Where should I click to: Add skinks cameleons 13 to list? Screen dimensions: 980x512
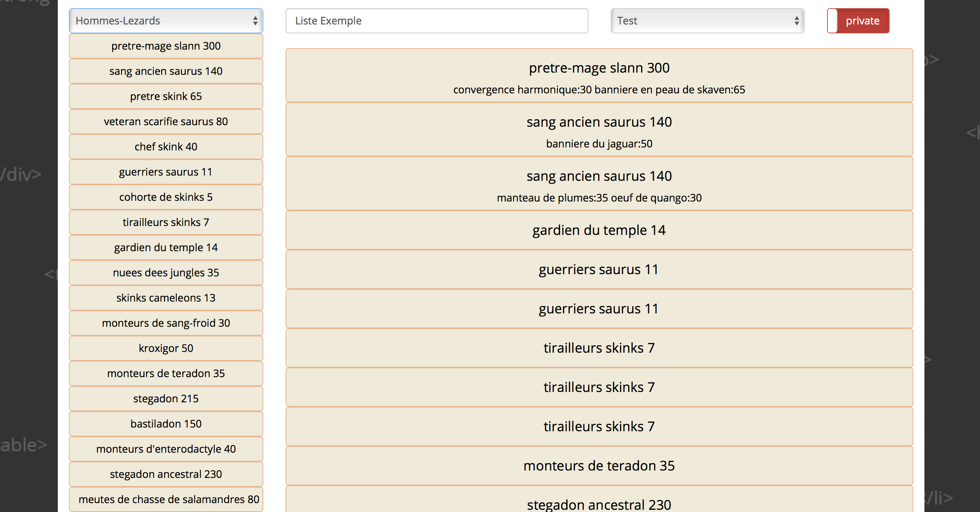click(x=166, y=298)
